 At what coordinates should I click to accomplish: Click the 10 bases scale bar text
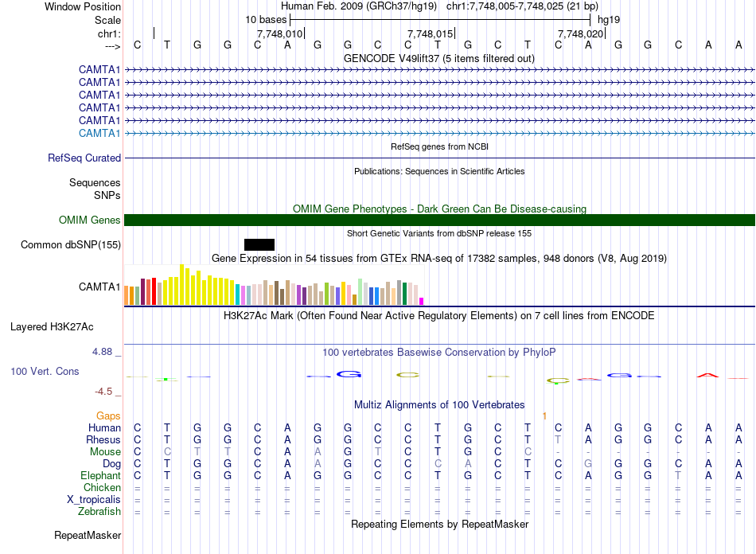266,20
